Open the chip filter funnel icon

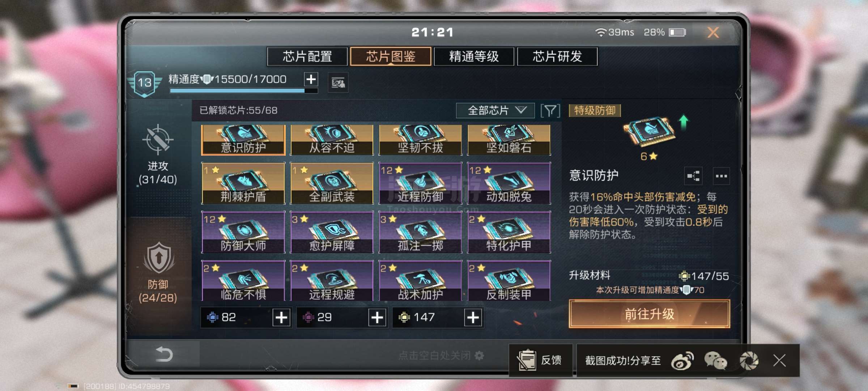coord(550,110)
